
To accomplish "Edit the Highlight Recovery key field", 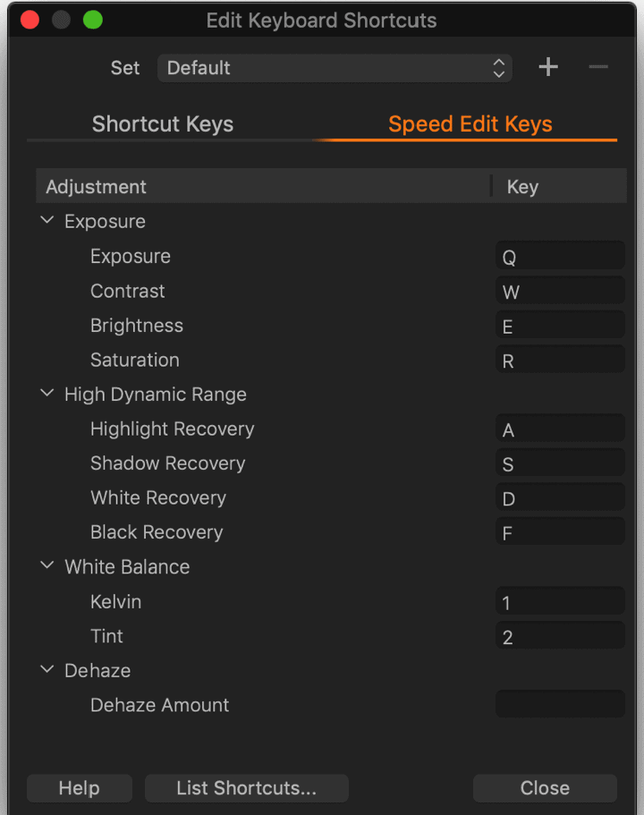I will (x=560, y=429).
